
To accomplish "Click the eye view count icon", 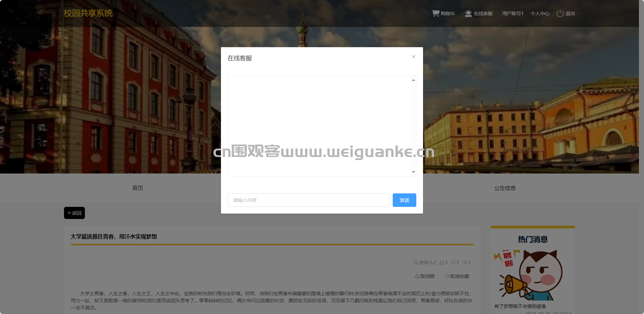I will (464, 262).
